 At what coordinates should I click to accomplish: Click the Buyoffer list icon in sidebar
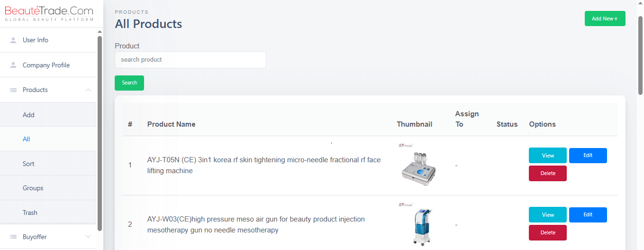tap(13, 237)
